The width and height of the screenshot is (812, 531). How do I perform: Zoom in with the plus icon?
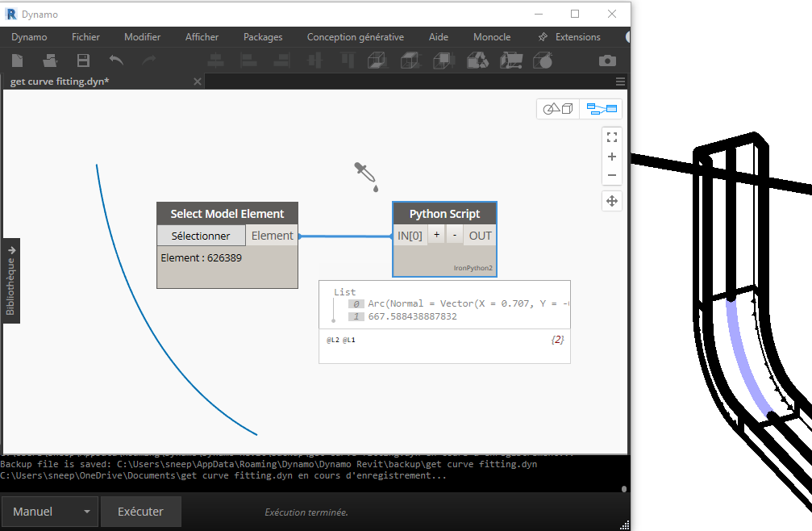click(612, 157)
